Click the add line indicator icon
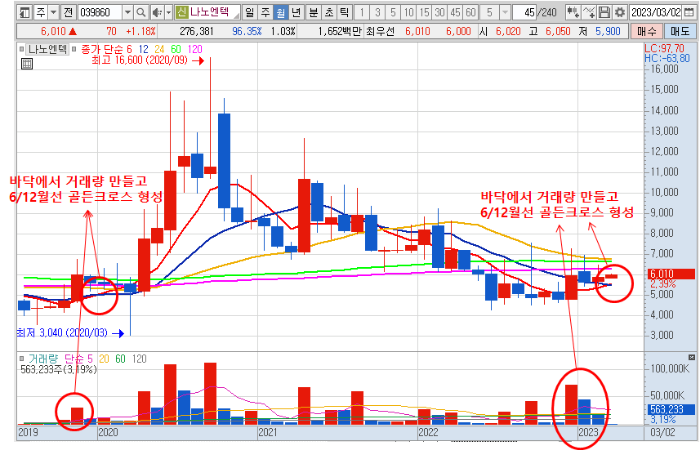The width and height of the screenshot is (700, 450). point(589,12)
